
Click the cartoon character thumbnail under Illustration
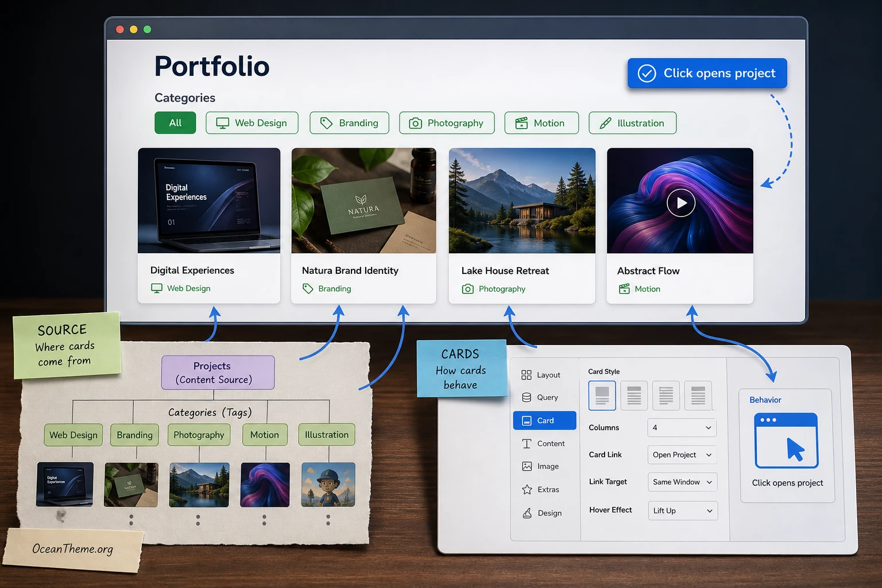(328, 485)
